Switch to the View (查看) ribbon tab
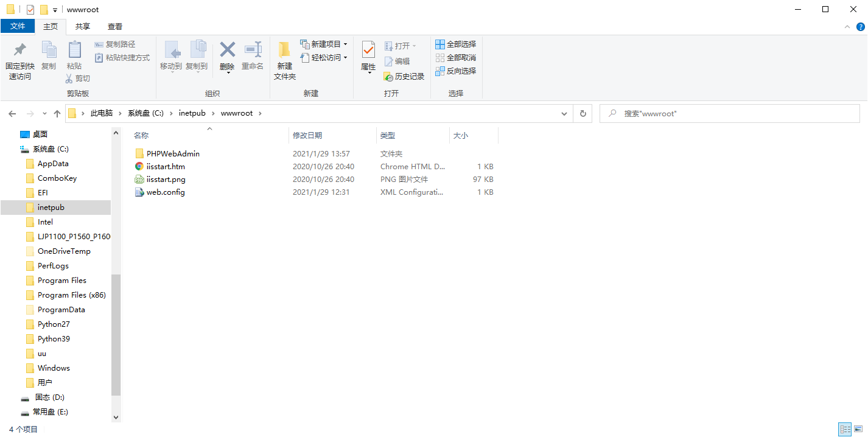The height and width of the screenshot is (437, 868). 115,27
